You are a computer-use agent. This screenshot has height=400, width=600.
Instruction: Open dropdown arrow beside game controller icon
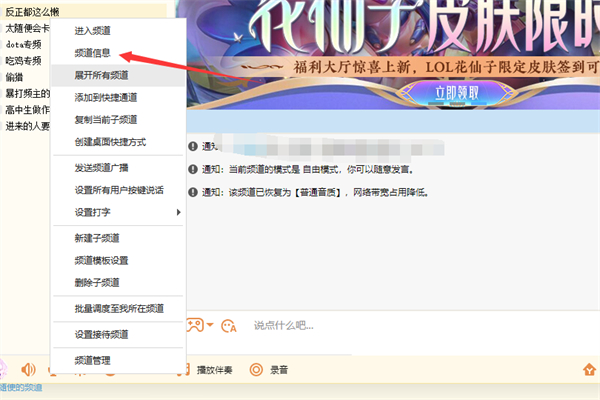pos(210,326)
